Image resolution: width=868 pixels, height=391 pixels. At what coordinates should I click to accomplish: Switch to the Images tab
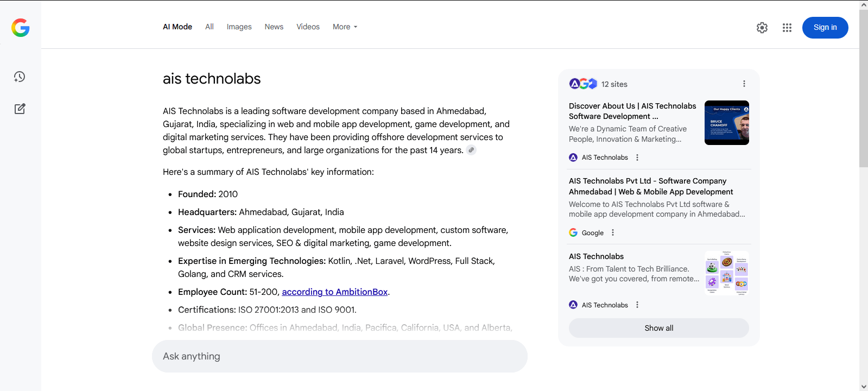click(239, 27)
